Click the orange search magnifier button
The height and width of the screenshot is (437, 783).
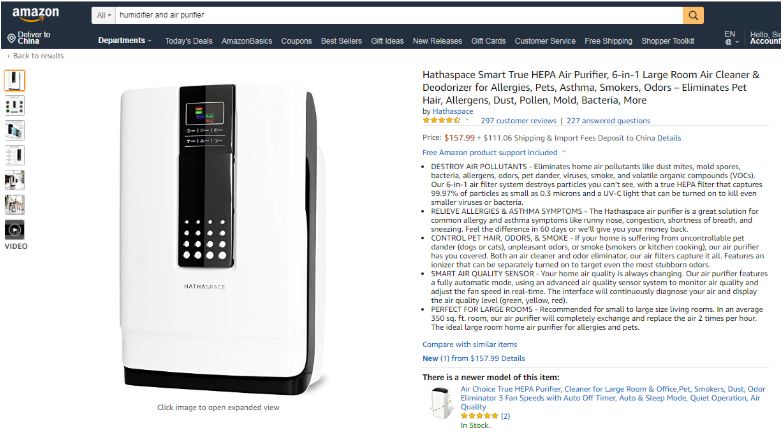[x=693, y=15]
